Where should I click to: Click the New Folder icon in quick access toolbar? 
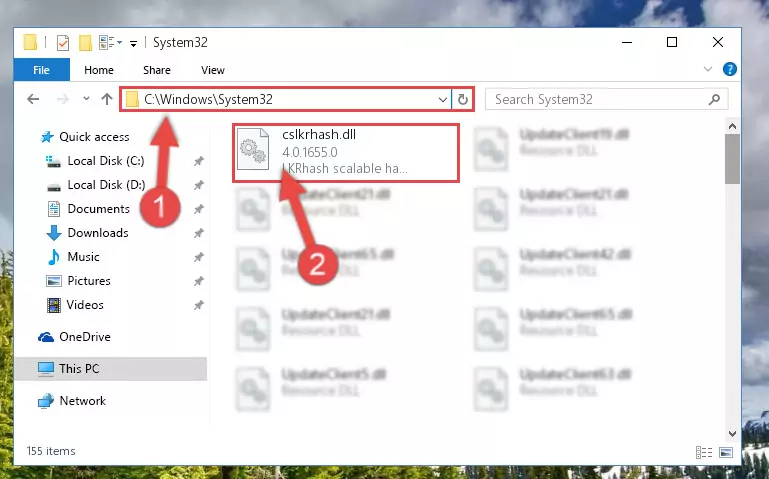85,43
